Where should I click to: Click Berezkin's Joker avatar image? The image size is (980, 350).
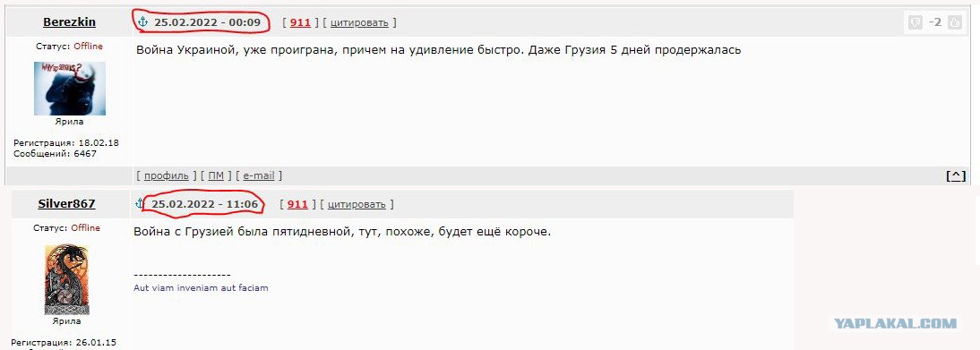(69, 88)
